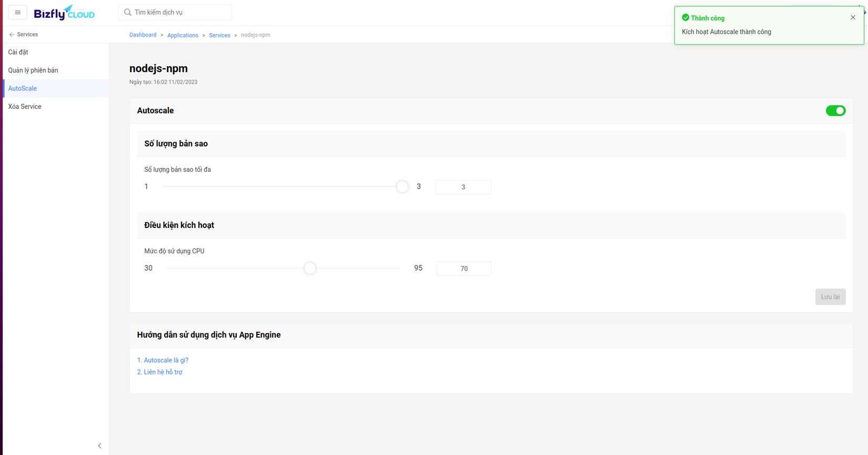The image size is (868, 455).
Task: Close the success notification
Action: (x=853, y=17)
